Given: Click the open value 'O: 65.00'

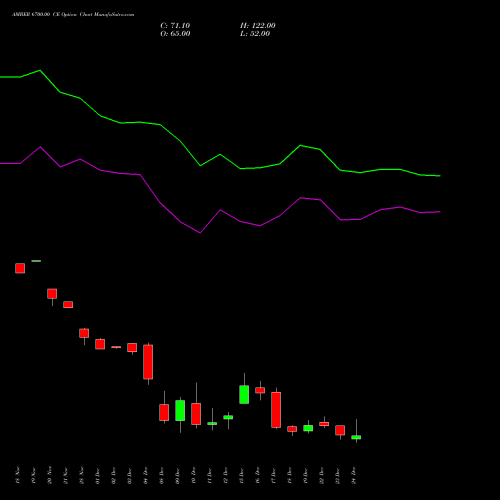Looking at the screenshot, I should (x=175, y=34).
